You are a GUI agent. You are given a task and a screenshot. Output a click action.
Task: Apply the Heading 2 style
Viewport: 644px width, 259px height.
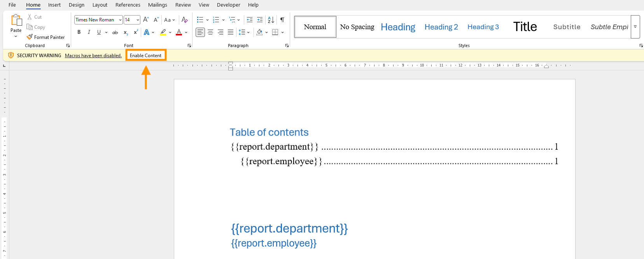pyautogui.click(x=441, y=27)
